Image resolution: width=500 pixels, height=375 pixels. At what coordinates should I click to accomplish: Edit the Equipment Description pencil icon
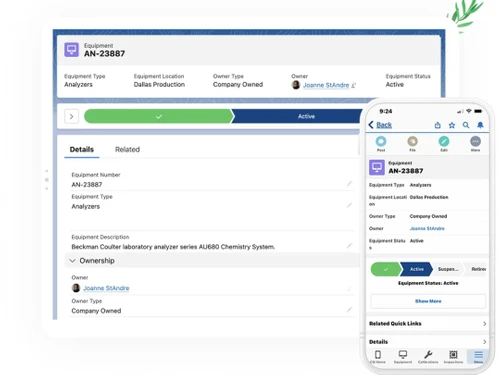[349, 246]
